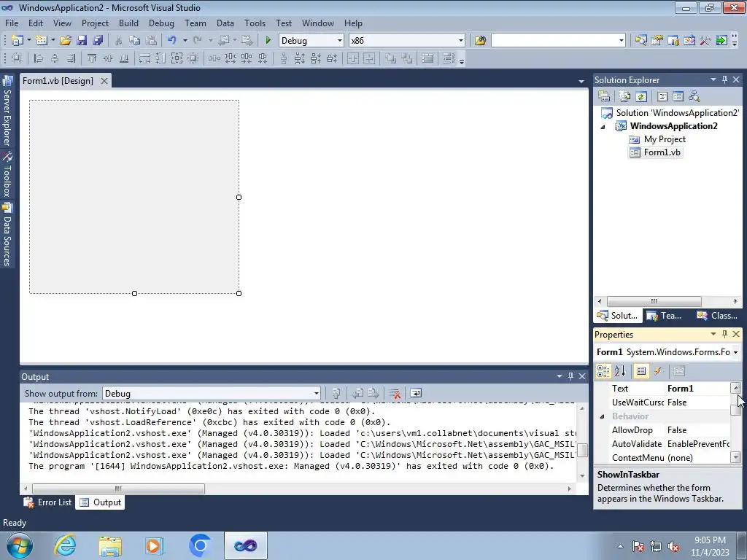Click the Solution Explorer horizontal scrollbar thumb

pos(654,301)
